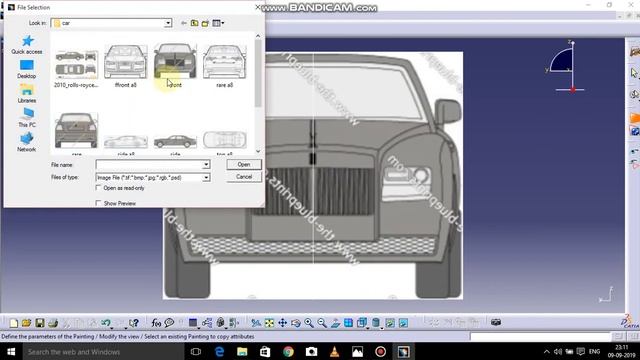Click the What's This help icon
Screen dimensions: 640x360
pos(133,323)
